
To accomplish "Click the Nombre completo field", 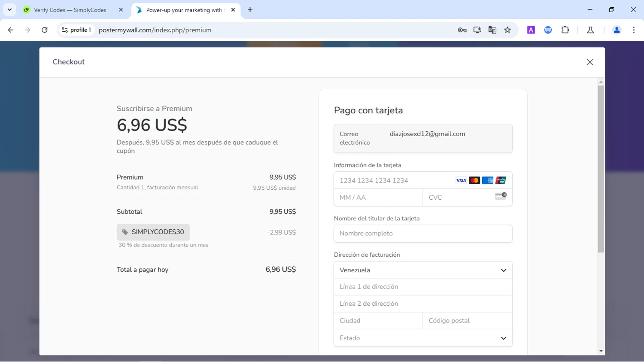I will (422, 234).
